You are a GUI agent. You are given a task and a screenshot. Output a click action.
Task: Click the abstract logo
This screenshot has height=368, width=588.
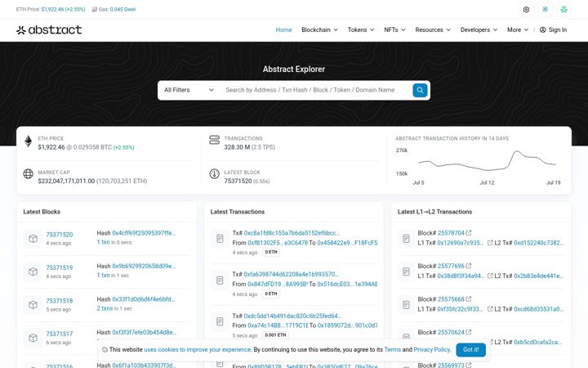(x=49, y=29)
